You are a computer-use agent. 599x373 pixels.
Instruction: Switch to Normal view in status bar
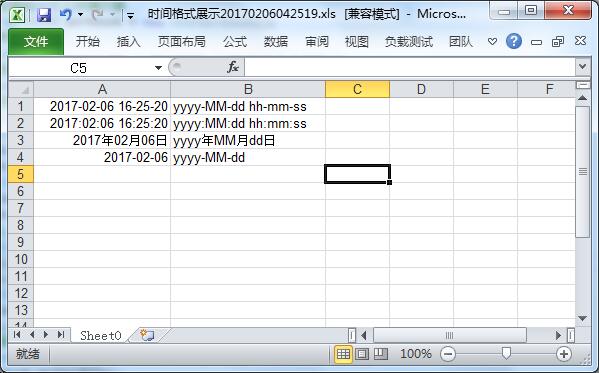[x=343, y=354]
